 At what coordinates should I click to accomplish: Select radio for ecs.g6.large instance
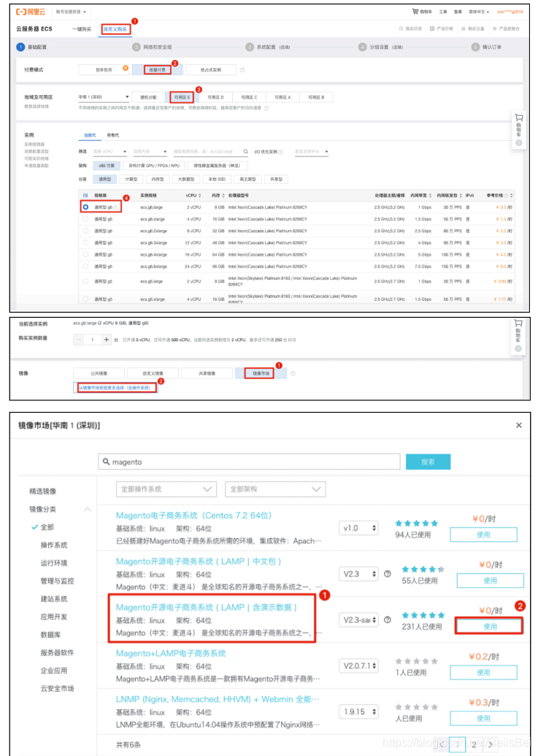[x=85, y=207]
